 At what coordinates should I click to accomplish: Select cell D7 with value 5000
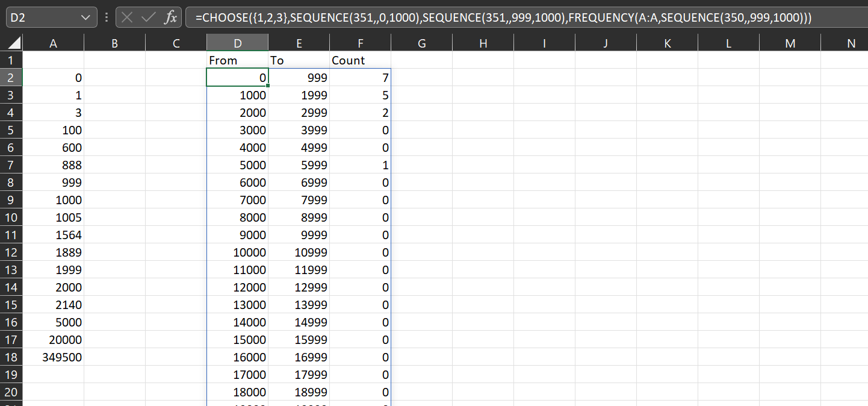(x=238, y=165)
